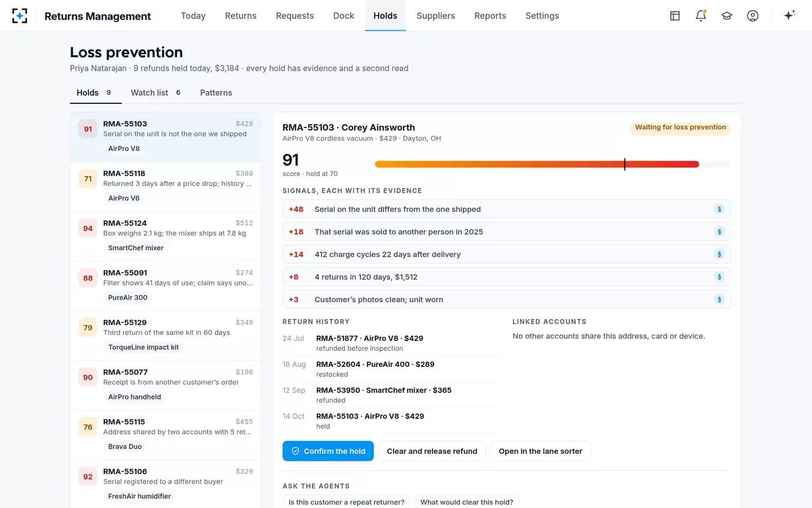Click the 91 score badge for RMA-55103

(x=88, y=129)
